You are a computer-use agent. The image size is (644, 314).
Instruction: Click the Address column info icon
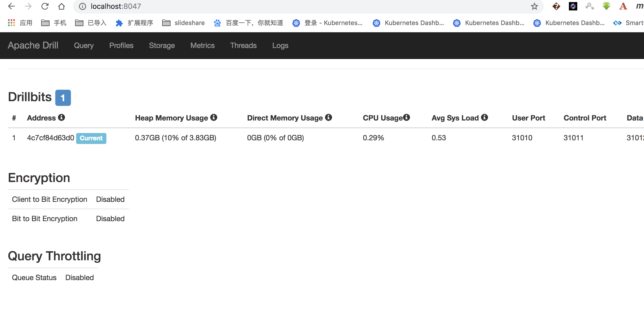tap(62, 117)
